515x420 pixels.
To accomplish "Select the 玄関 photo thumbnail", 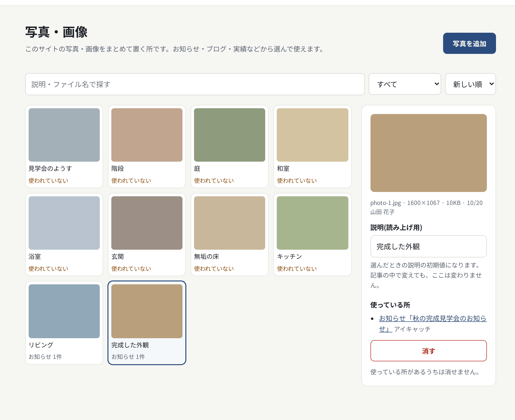I will coord(147,223).
